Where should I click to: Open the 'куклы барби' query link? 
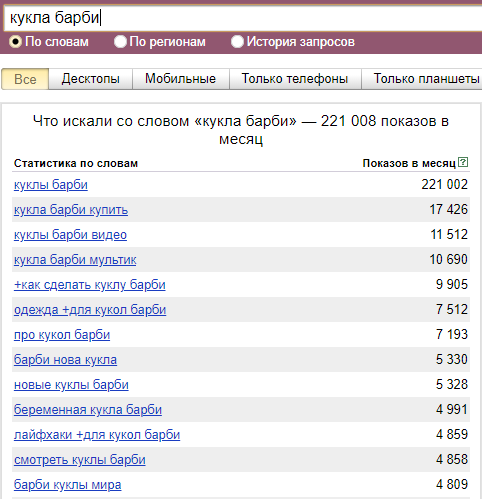51,185
